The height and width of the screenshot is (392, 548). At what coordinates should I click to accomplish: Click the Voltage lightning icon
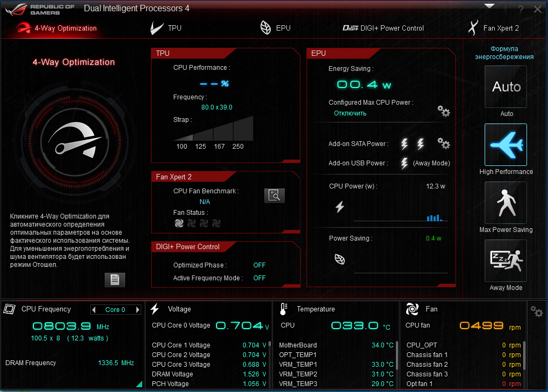tap(155, 309)
